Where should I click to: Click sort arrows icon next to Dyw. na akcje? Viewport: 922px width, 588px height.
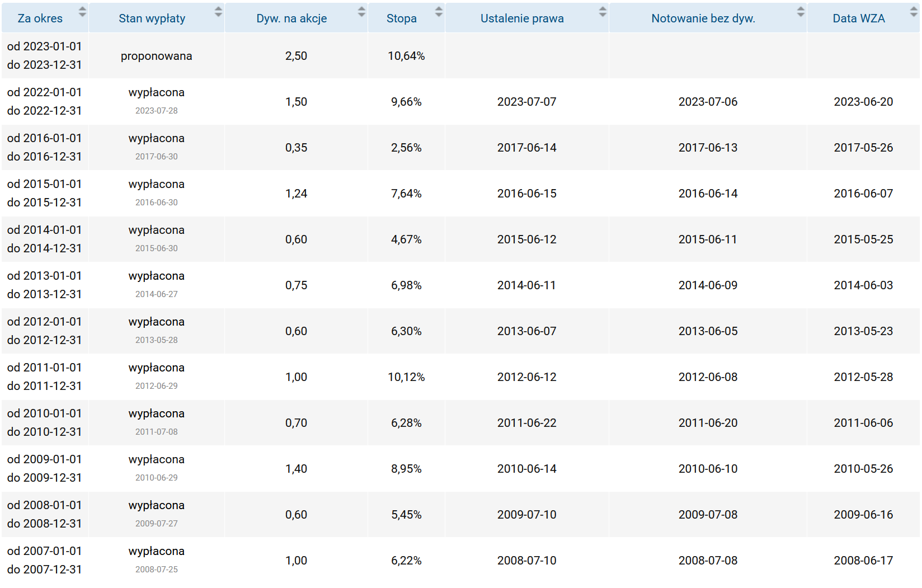coord(361,12)
